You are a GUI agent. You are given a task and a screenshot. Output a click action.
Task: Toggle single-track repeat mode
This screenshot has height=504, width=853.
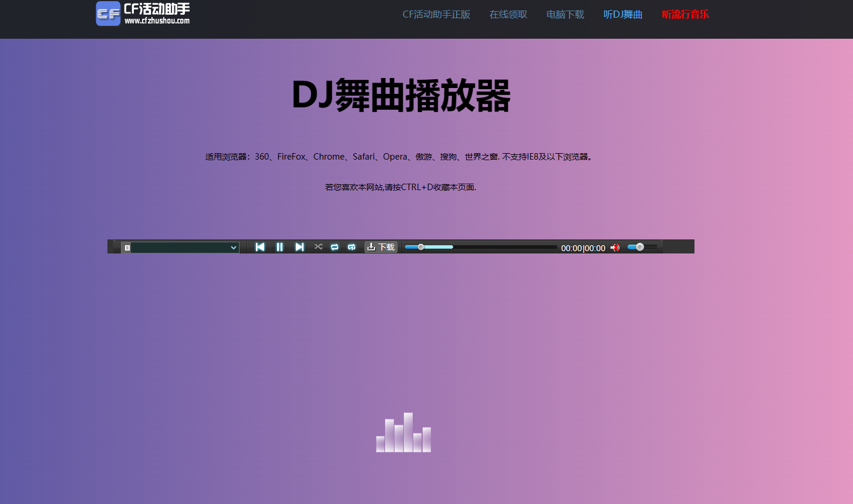(352, 247)
